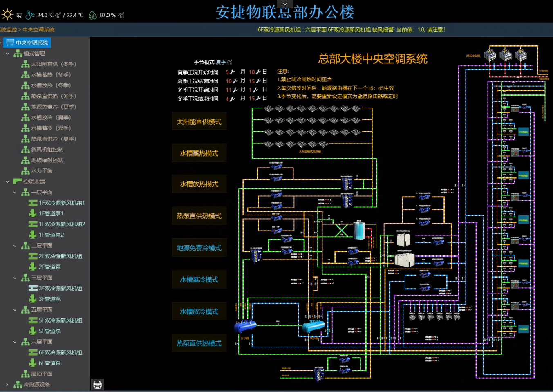Viewport: 553px width, 392px height.
Task: Select 6F管道泵 in the tree
Action: (50, 363)
